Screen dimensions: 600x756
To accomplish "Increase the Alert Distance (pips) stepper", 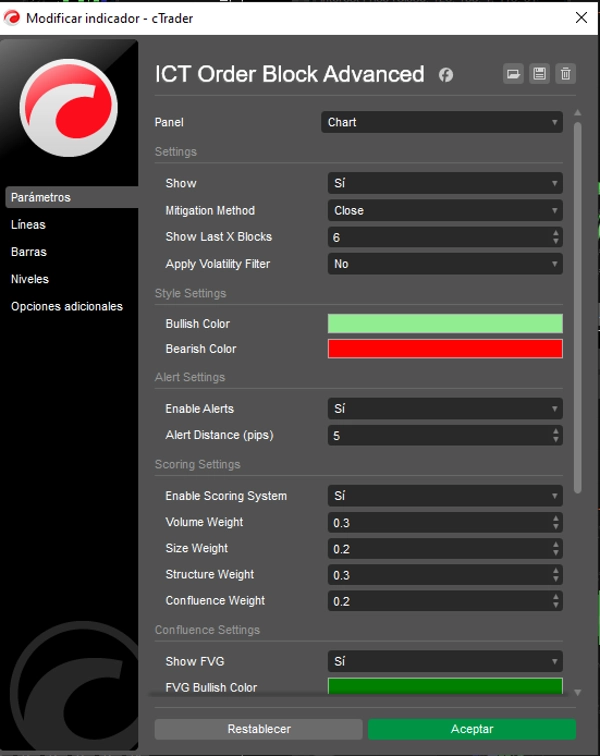I will click(556, 432).
